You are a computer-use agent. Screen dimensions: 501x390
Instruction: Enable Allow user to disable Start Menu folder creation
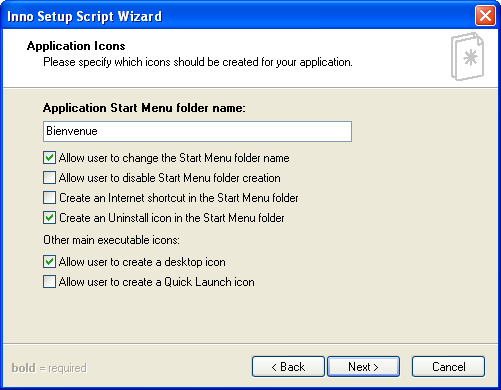pyautogui.click(x=49, y=178)
